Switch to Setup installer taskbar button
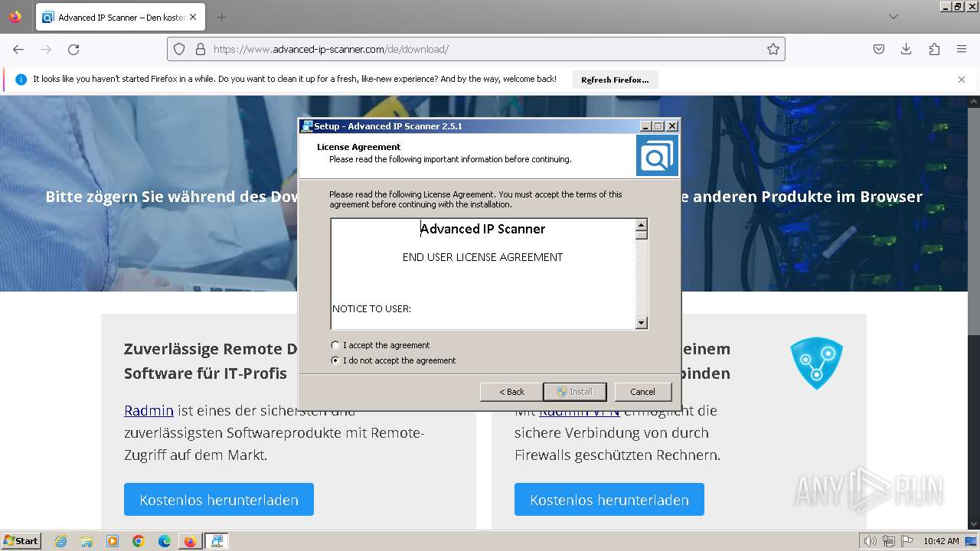The height and width of the screenshot is (551, 980). 217,541
